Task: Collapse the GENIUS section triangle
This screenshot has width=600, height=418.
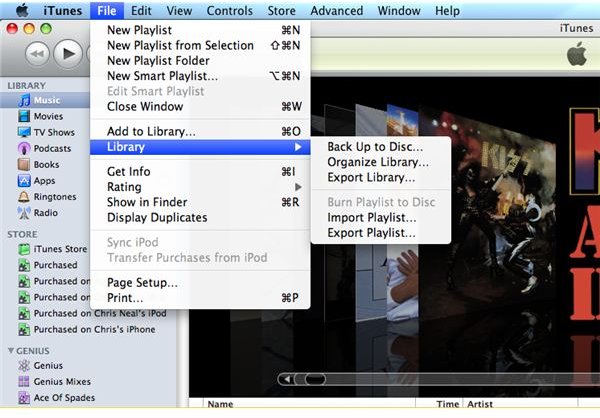Action: click(x=11, y=351)
